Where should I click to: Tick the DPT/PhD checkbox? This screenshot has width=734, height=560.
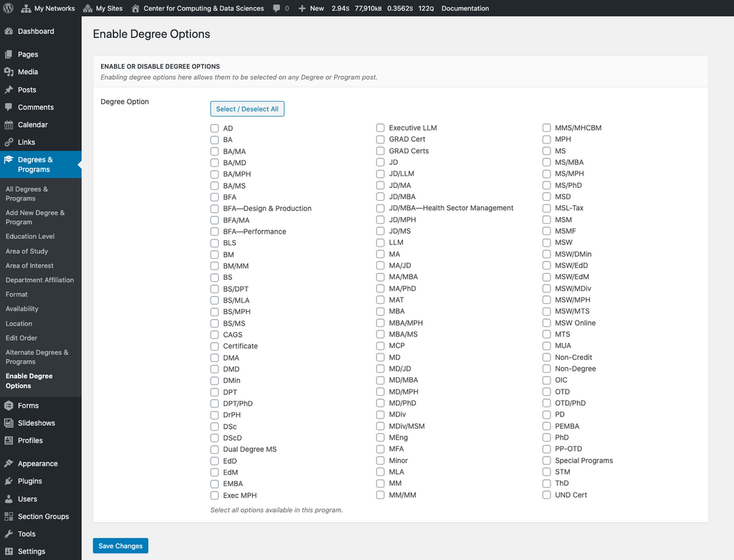pos(214,404)
